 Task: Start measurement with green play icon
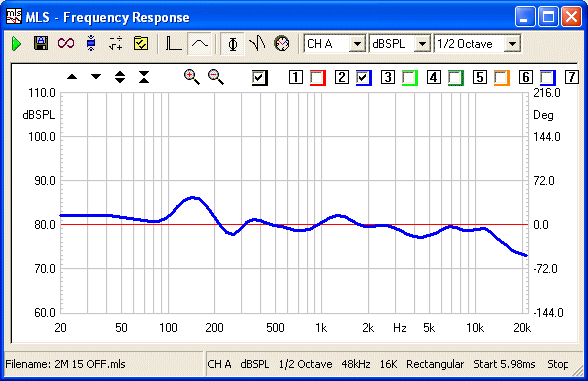tap(16, 44)
